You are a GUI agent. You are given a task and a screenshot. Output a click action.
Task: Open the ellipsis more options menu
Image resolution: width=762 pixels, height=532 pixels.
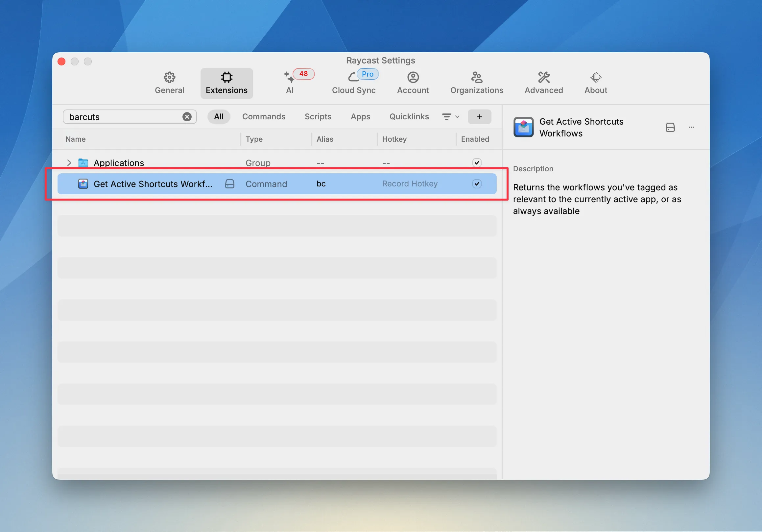click(691, 127)
